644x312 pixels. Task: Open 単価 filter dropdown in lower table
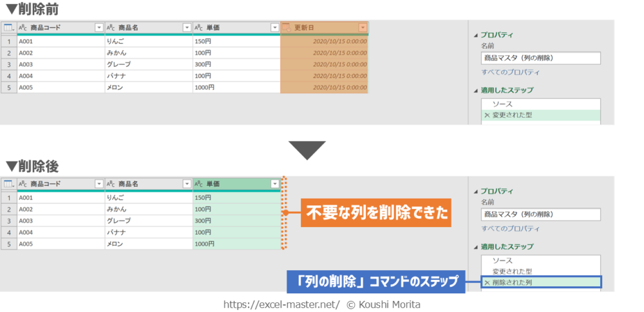(x=275, y=184)
